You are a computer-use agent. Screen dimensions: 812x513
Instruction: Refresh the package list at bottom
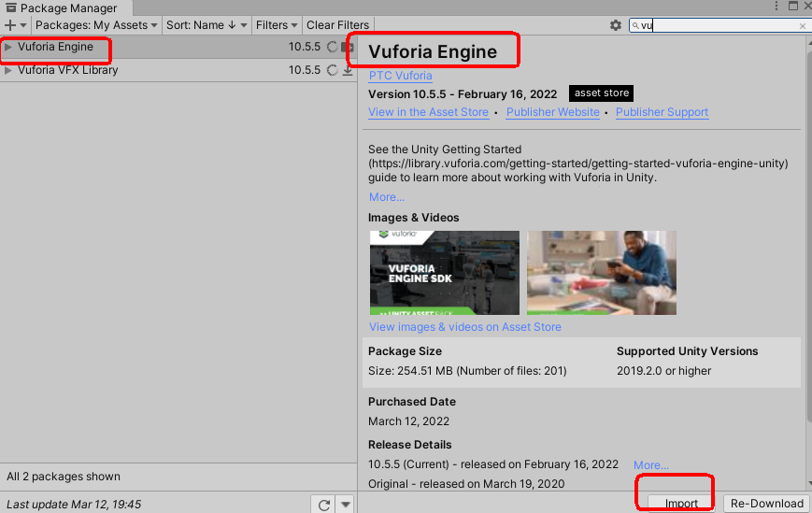tap(324, 505)
